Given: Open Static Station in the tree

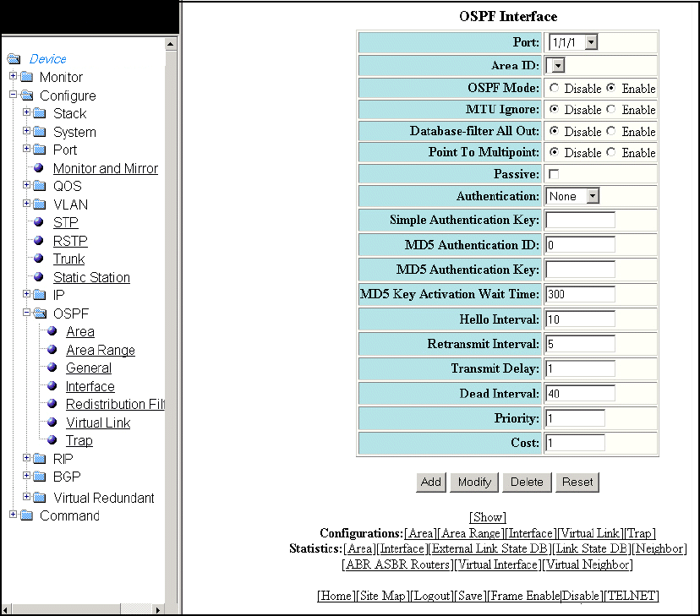Looking at the screenshot, I should 91,277.
